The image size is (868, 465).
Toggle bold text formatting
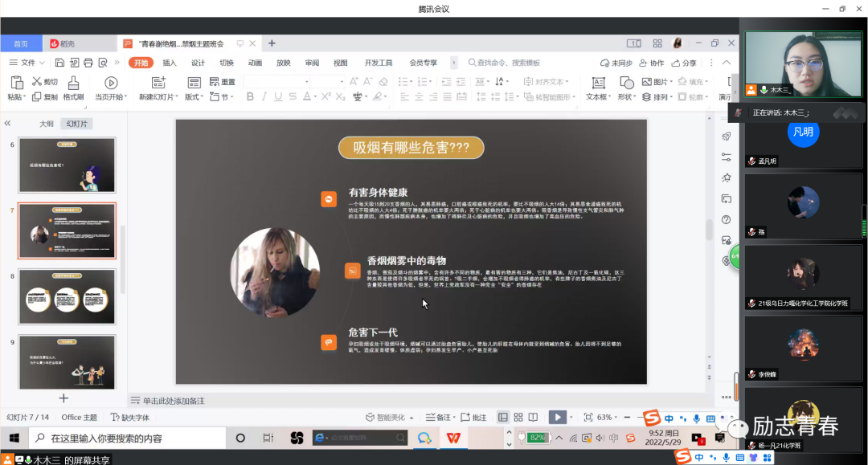click(x=250, y=97)
